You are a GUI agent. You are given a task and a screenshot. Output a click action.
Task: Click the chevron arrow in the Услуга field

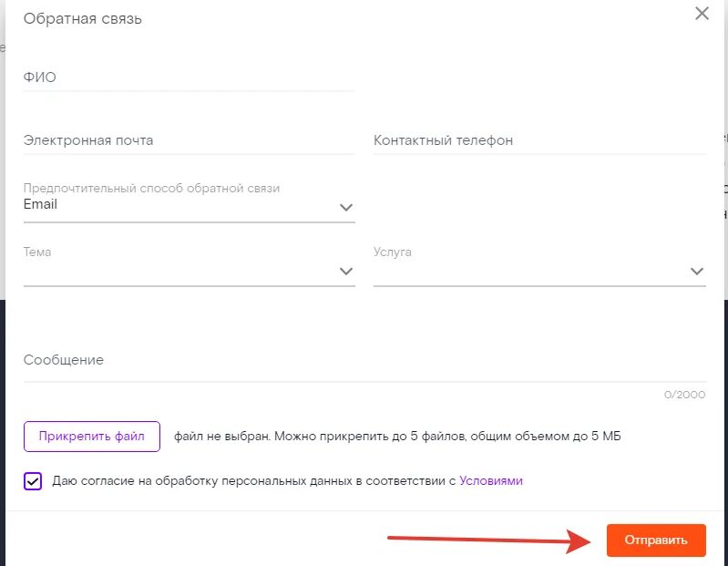(697, 272)
